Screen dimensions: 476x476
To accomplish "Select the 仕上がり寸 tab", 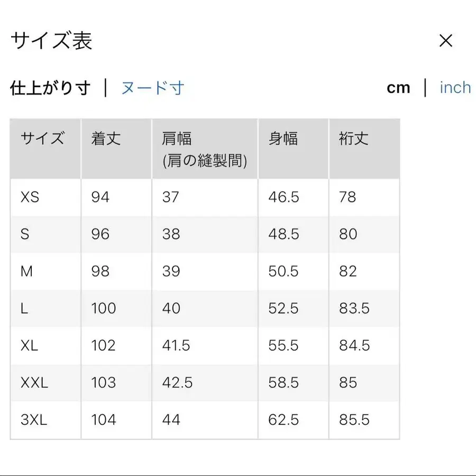I will pos(50,88).
